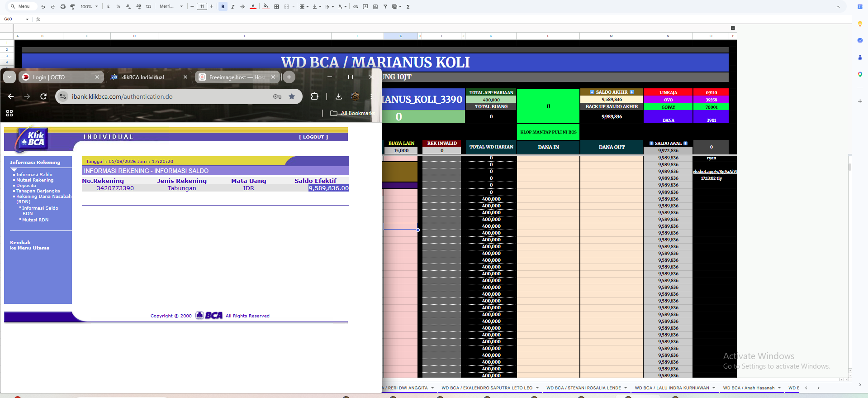Switch to the klikBCA Individual browser tab

pyautogui.click(x=148, y=77)
